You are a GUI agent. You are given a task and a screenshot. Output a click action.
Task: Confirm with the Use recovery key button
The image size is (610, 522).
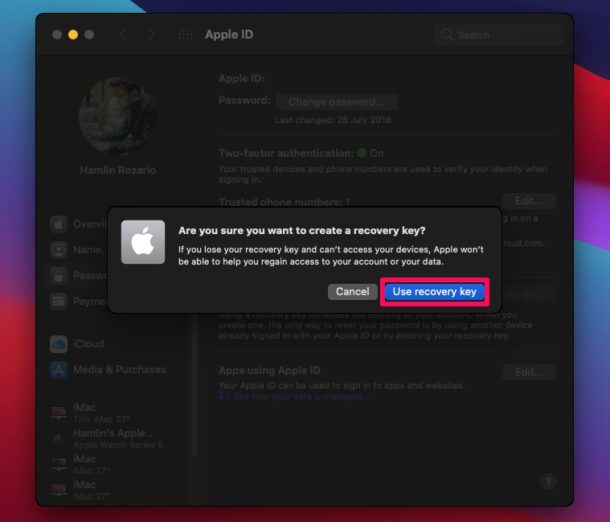tap(434, 292)
